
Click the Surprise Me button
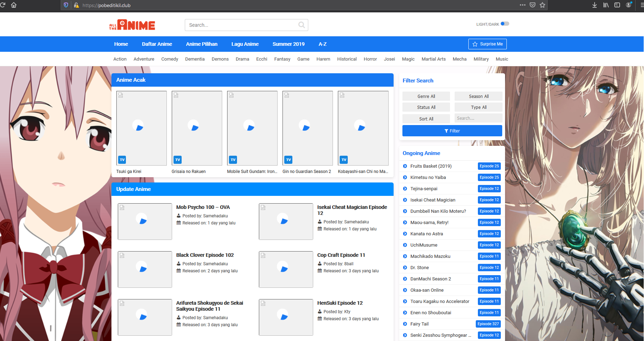(x=487, y=44)
